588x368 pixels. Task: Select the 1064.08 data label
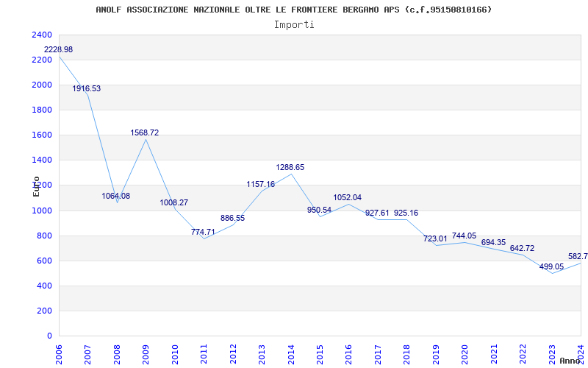(116, 196)
